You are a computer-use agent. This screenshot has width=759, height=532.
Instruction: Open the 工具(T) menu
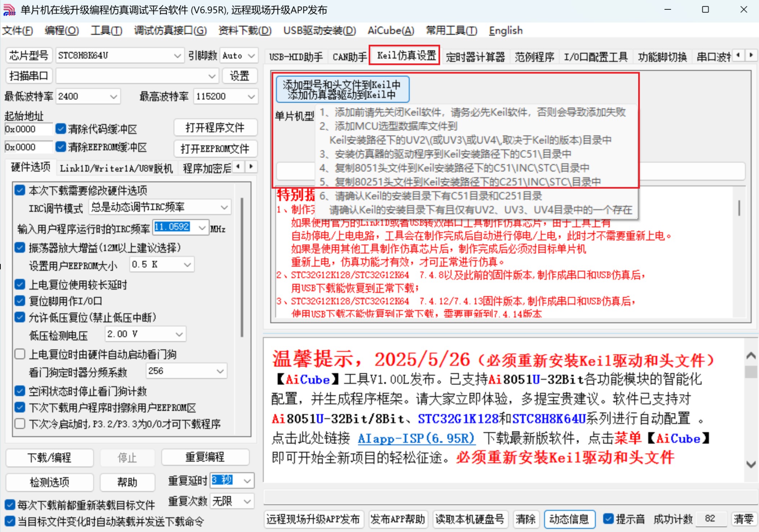tap(106, 31)
